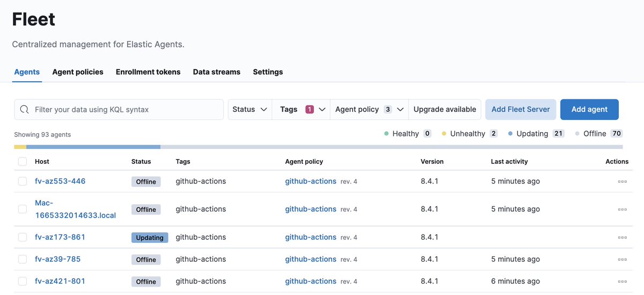Click the Healthy 0 status legend

point(408,133)
